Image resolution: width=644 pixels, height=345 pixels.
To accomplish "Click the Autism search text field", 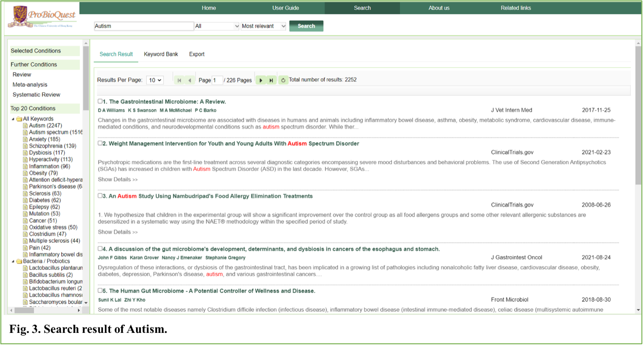I will (x=144, y=26).
